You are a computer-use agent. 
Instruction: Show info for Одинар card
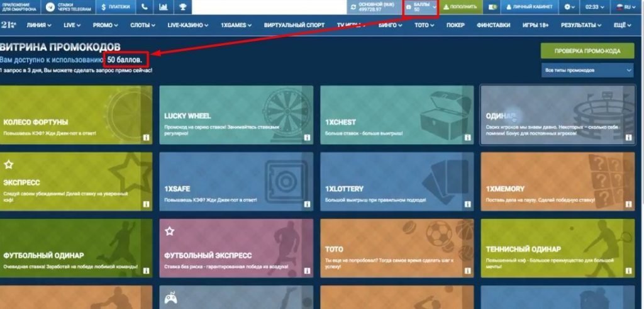[629, 138]
